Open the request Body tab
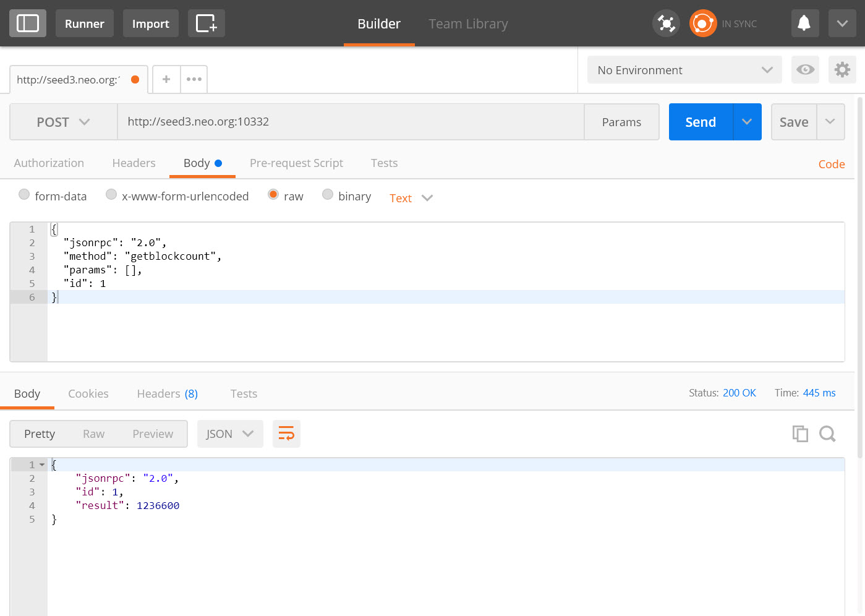Image resolution: width=865 pixels, height=616 pixels. coord(202,163)
